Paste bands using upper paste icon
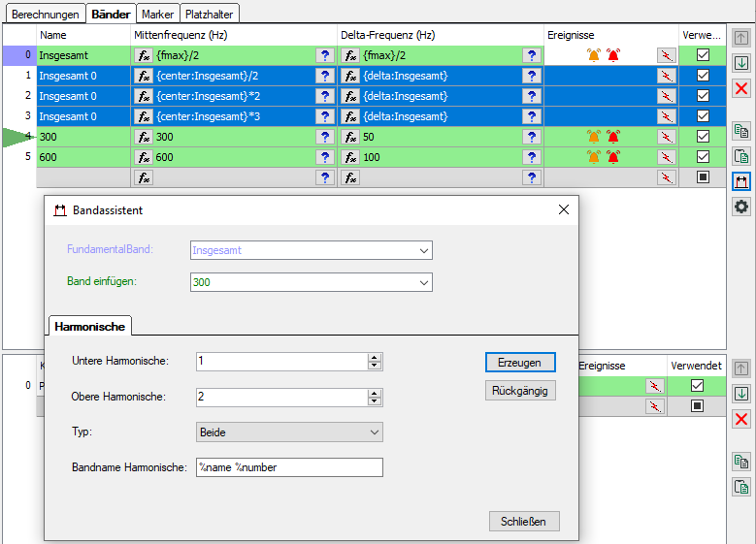The height and width of the screenshot is (544, 756). (x=741, y=156)
